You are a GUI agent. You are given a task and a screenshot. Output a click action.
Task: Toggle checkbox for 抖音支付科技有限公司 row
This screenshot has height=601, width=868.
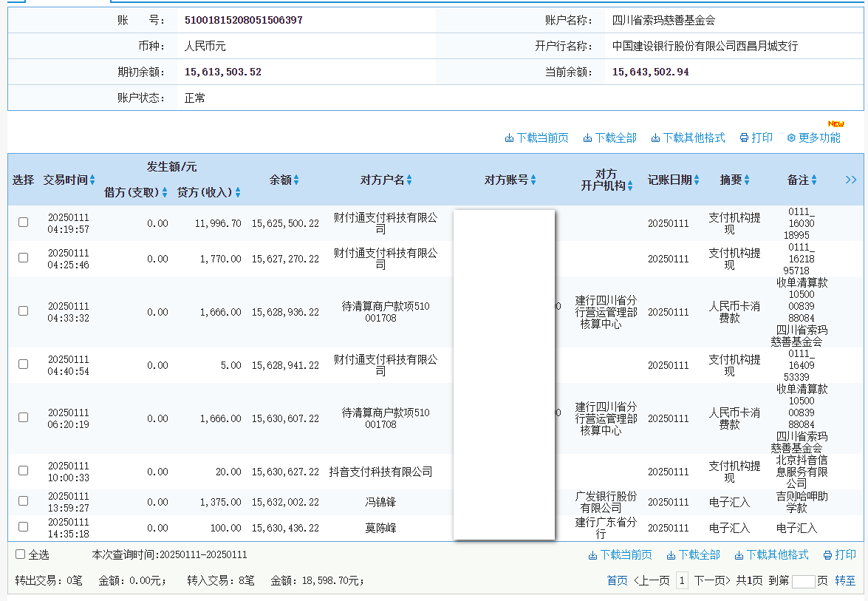click(x=24, y=471)
